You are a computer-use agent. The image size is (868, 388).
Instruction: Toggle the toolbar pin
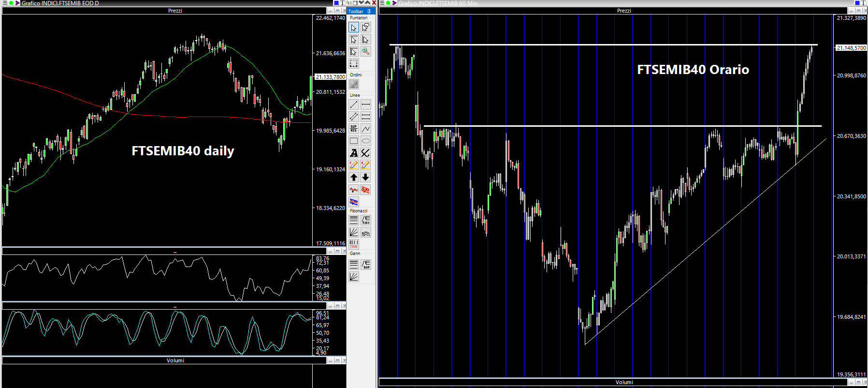[369, 11]
